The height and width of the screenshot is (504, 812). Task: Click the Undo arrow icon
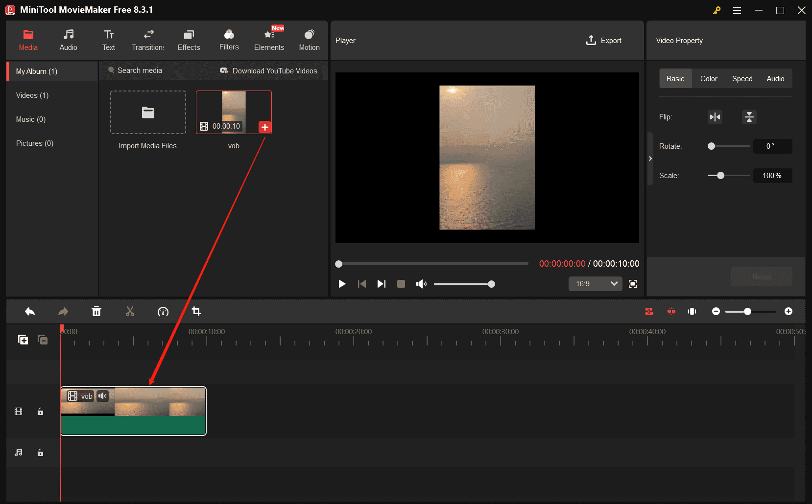tap(30, 312)
